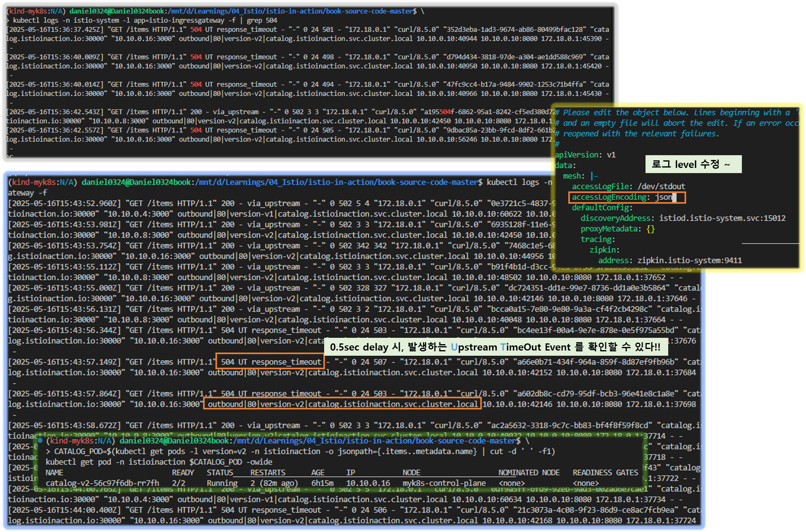The height and width of the screenshot is (532, 806).
Task: Click the NAME column header in pod table
Action: click(54, 472)
